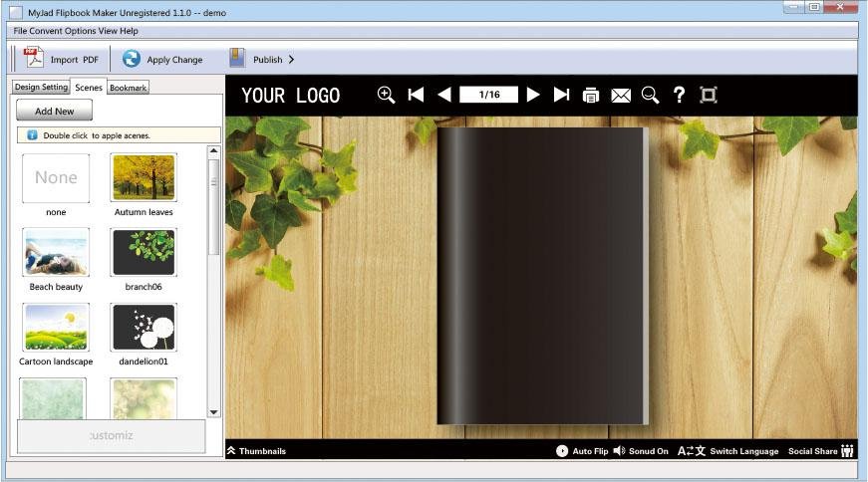
Task: Toggle the Sound On speaker icon
Action: [x=620, y=450]
